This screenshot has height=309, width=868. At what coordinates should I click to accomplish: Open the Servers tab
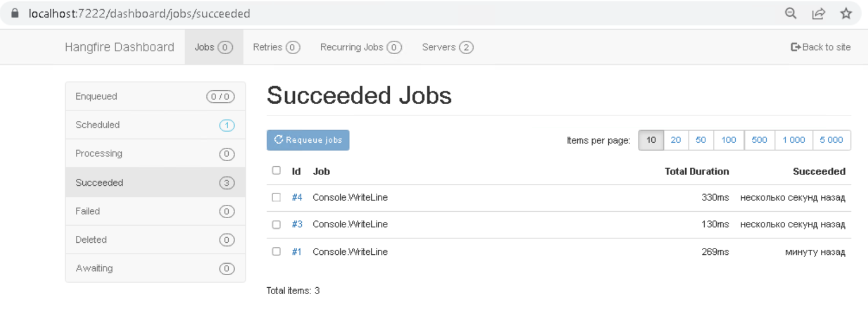[x=447, y=47]
